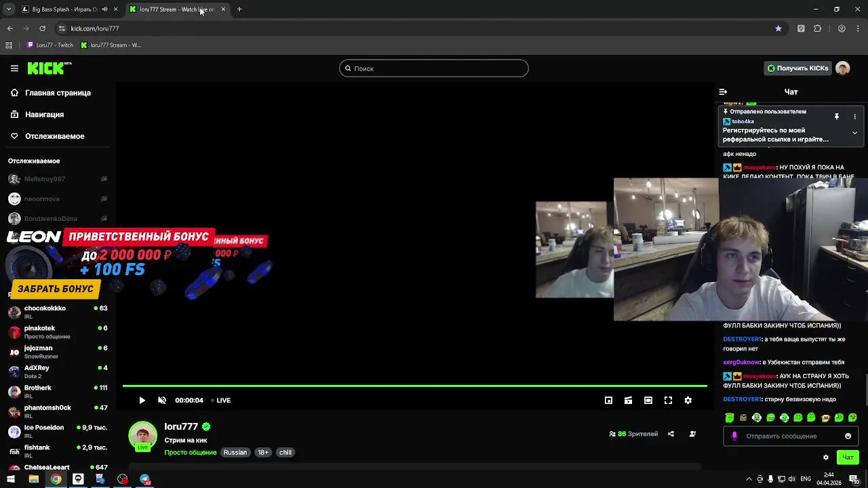Open a new browser tab
The height and width of the screenshot is (488, 868).
pyautogui.click(x=239, y=9)
